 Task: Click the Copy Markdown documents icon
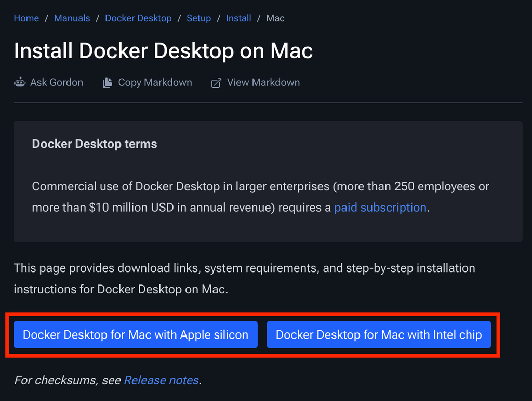point(107,83)
